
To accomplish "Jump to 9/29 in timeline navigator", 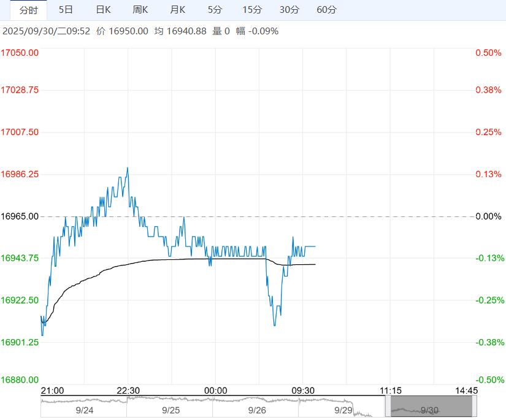I will [x=342, y=410].
